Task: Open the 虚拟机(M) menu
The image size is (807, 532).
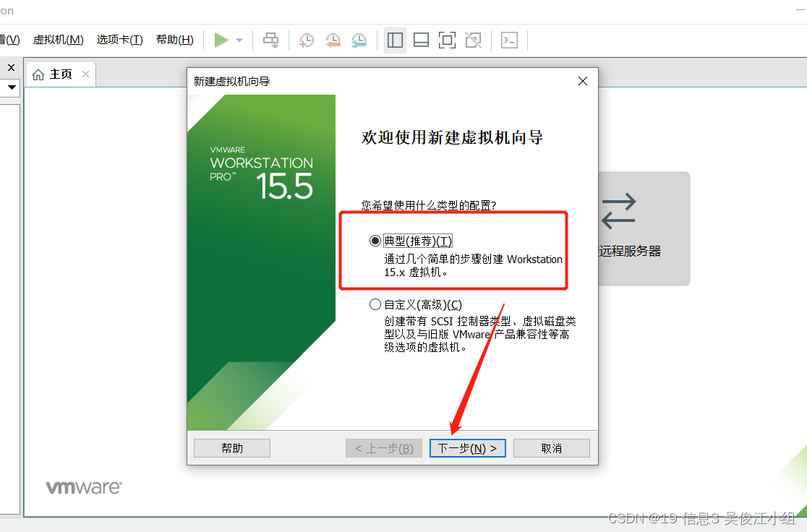Action: (58, 40)
